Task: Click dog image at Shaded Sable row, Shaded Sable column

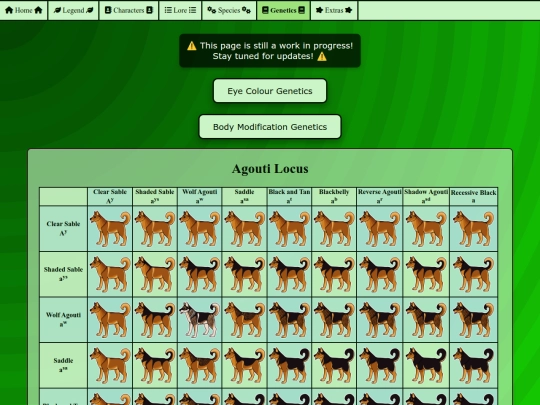Action: [x=155, y=274]
